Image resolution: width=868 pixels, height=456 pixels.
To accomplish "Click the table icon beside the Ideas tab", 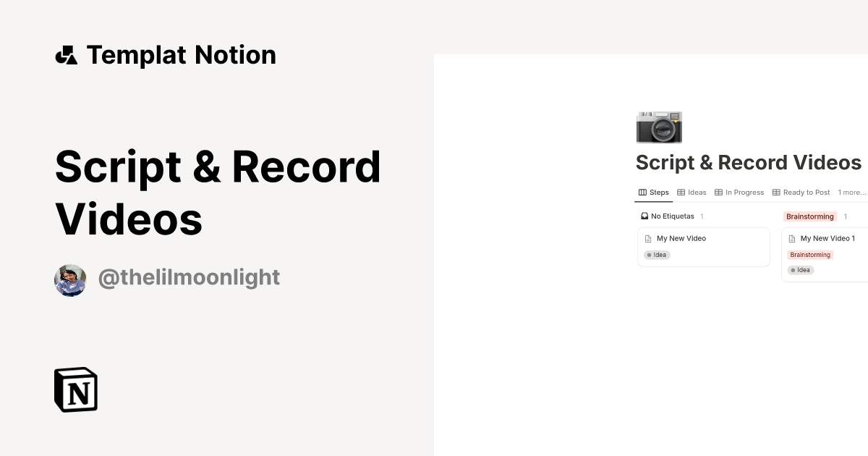I will pos(681,192).
